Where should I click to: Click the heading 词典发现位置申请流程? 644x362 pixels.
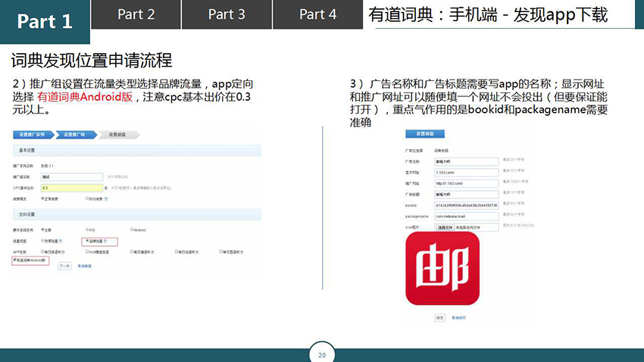[92, 61]
